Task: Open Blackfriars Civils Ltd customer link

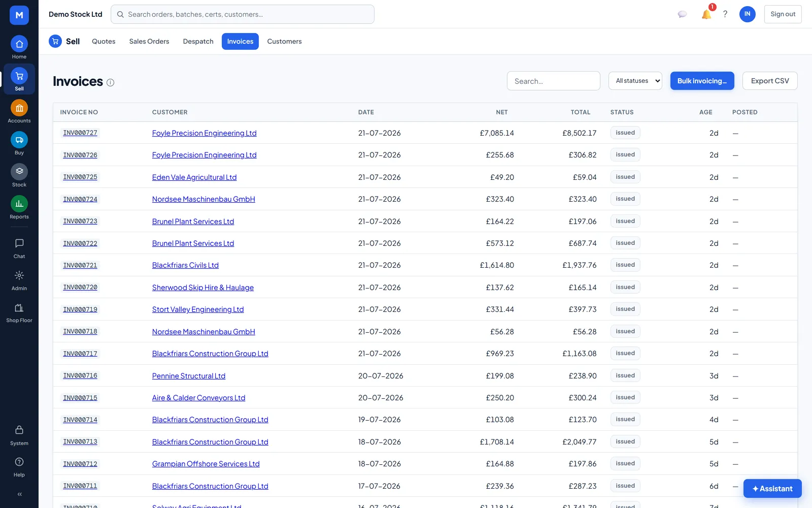Action: pos(185,265)
